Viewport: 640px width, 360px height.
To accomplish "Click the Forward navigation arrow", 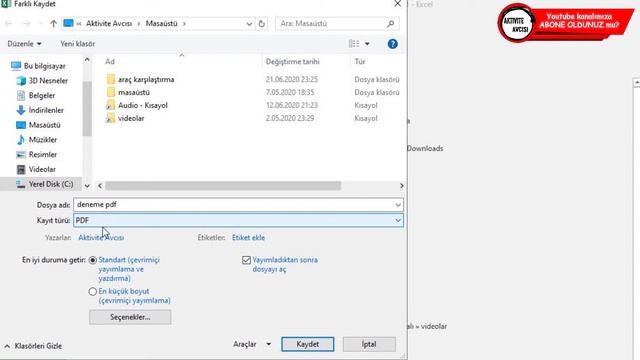I will (x=27, y=24).
